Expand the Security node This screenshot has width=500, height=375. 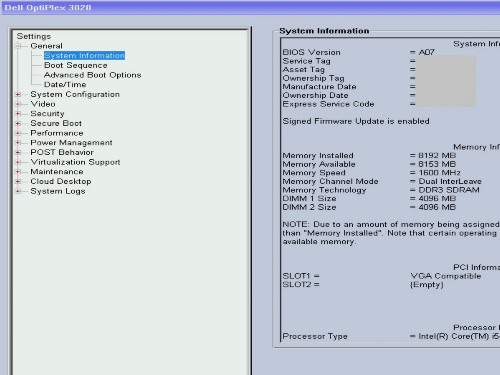[x=18, y=114]
